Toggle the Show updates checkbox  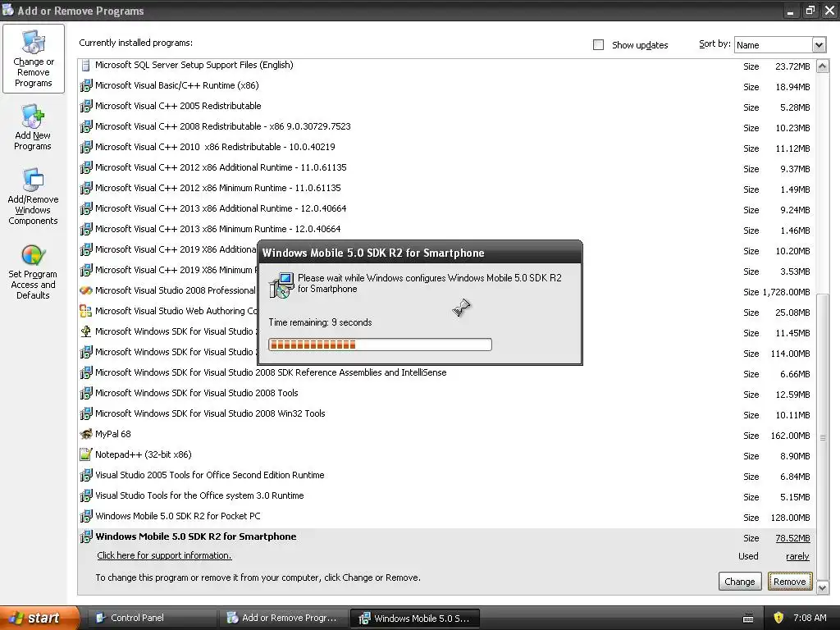[598, 45]
